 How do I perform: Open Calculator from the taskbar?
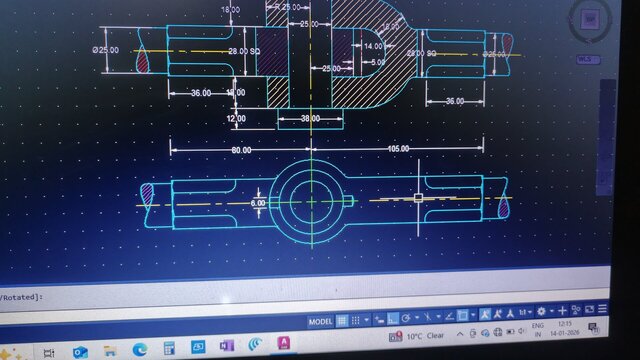(169, 349)
